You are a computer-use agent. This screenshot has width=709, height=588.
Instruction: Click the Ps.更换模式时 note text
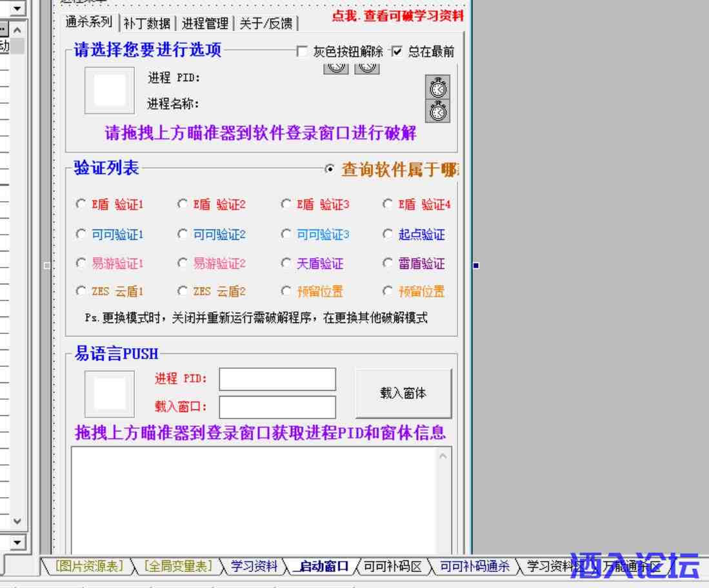tap(256, 318)
